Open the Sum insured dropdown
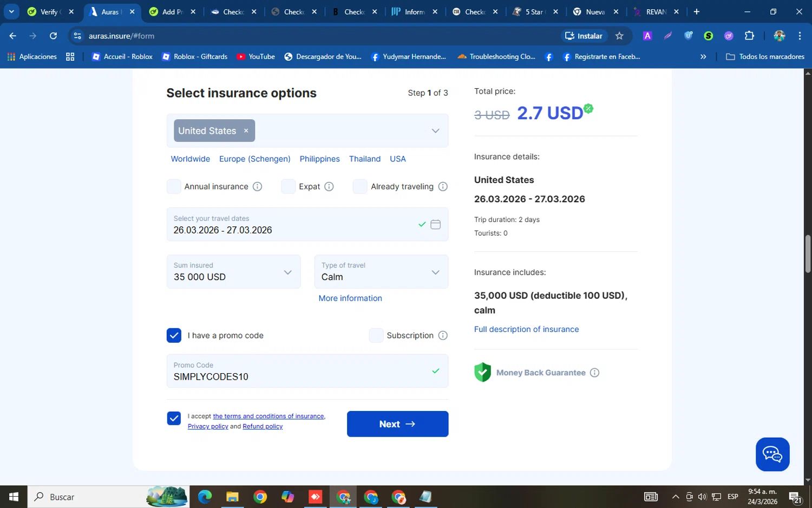Screen dimensions: 812x508 pyautogui.click(x=233, y=271)
